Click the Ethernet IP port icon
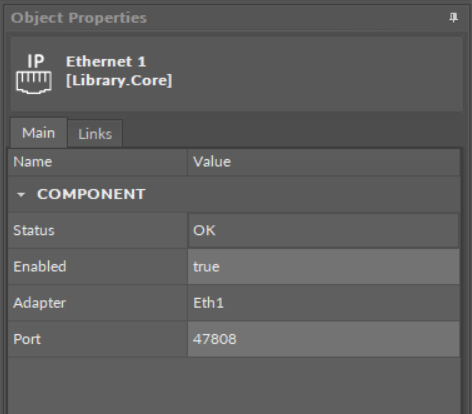Image resolution: width=472 pixels, height=414 pixels. click(34, 74)
